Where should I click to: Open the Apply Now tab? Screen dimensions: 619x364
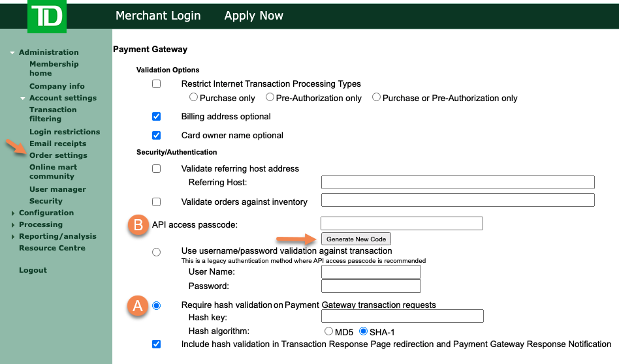click(253, 16)
